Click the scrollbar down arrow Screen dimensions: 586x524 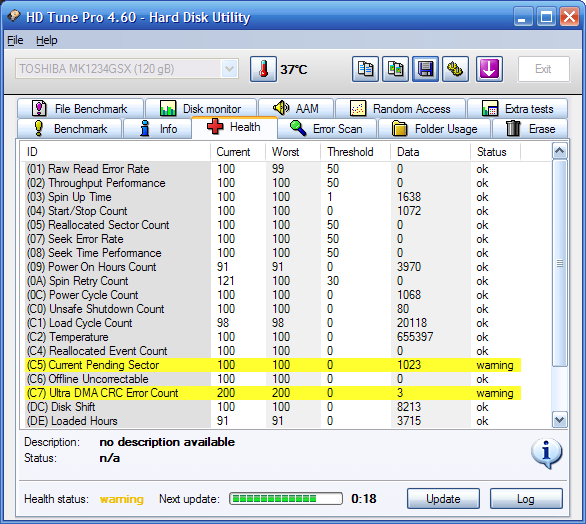(559, 420)
